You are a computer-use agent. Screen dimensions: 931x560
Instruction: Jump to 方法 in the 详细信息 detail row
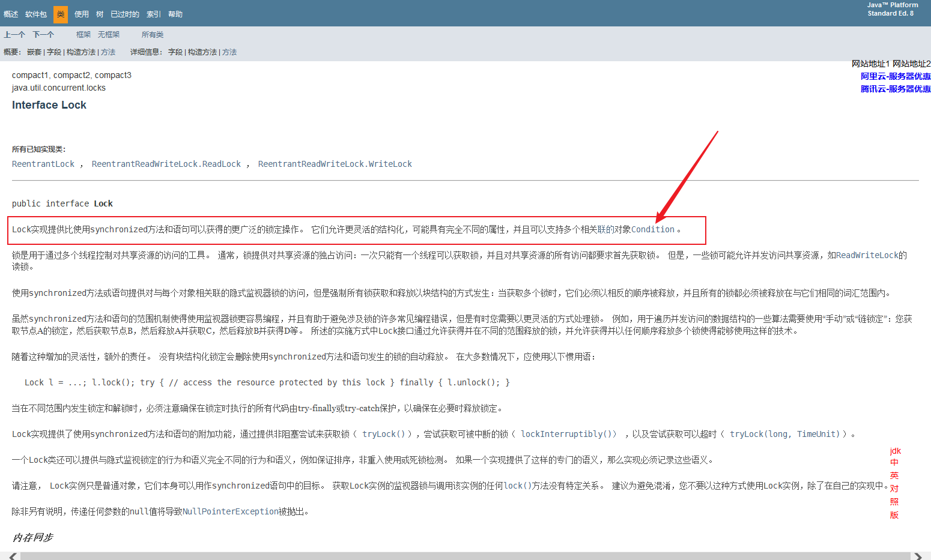pos(229,52)
